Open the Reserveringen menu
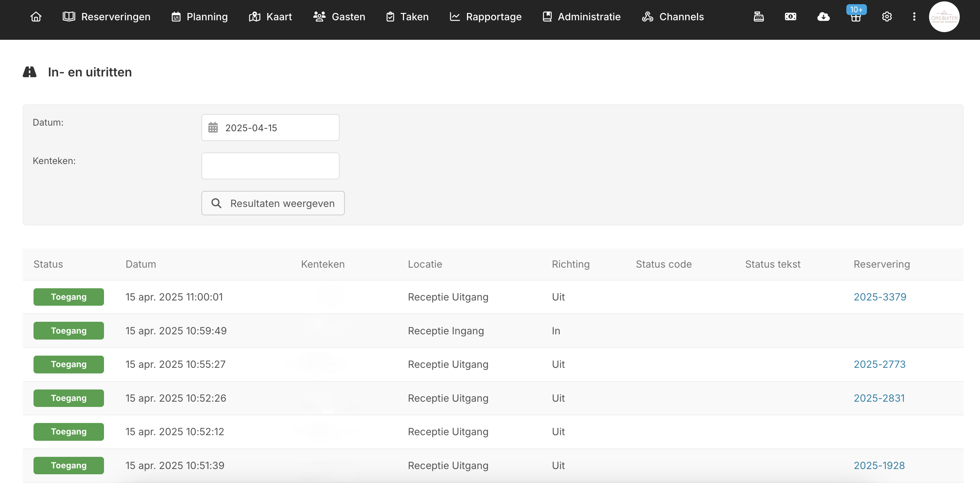Viewport: 980px width, 483px height. (106, 17)
